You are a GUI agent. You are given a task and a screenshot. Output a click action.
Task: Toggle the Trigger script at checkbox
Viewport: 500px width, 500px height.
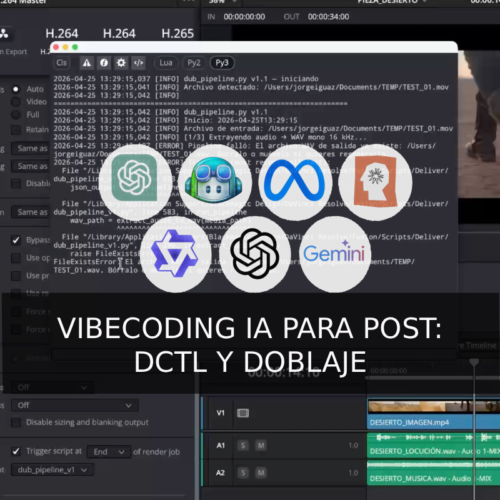tap(16, 451)
